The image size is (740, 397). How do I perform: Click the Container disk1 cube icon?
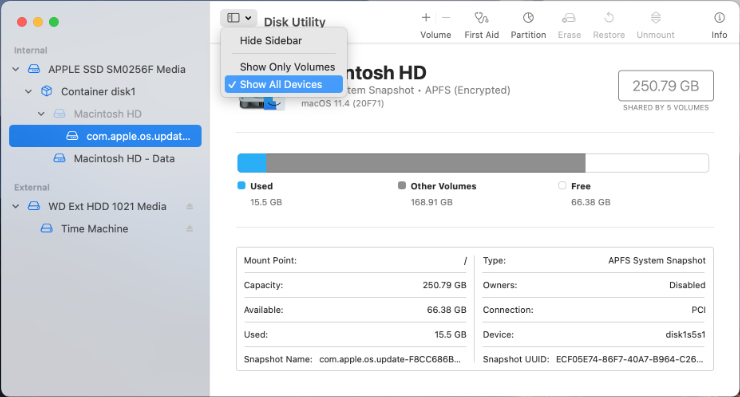46,91
